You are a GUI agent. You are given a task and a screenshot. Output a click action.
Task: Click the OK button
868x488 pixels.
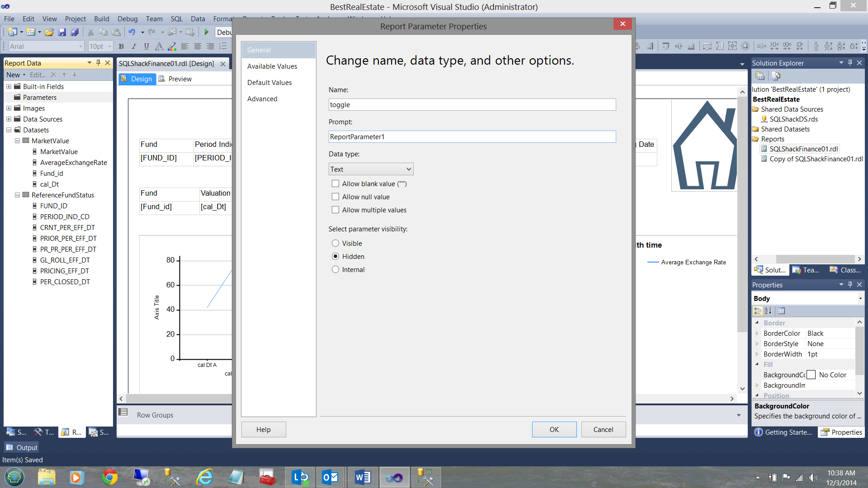click(x=554, y=430)
